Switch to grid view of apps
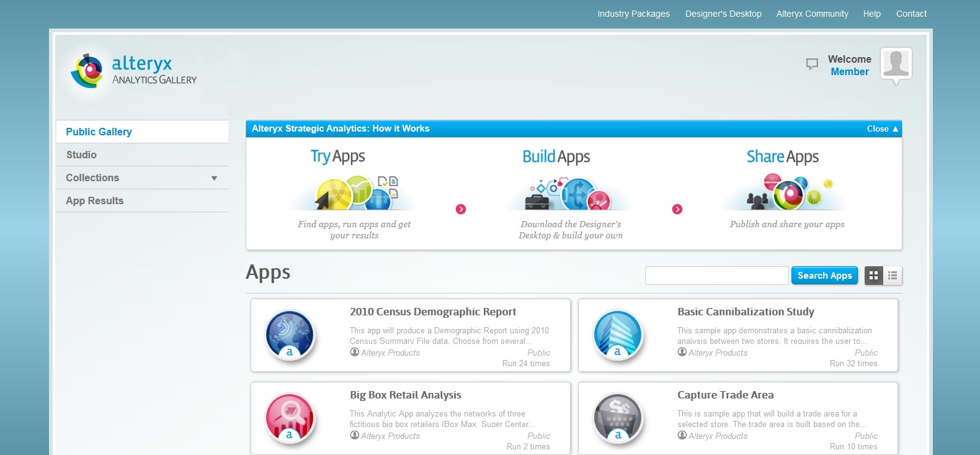Screen dimensions: 980x455 [873, 276]
